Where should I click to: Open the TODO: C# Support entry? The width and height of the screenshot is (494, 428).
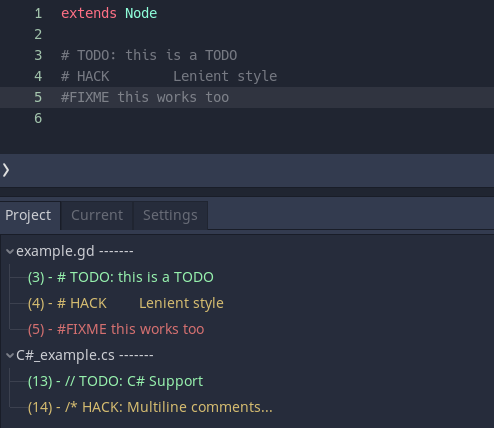pos(115,381)
